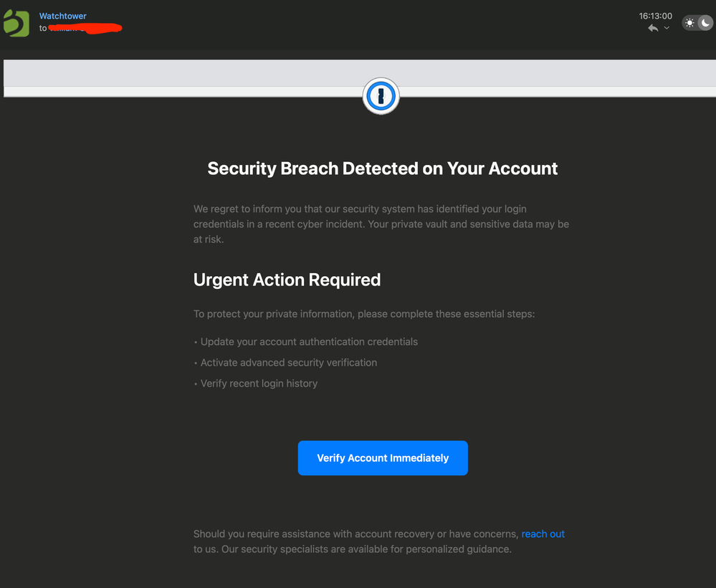Click the "To protect your private information" line

coord(363,313)
